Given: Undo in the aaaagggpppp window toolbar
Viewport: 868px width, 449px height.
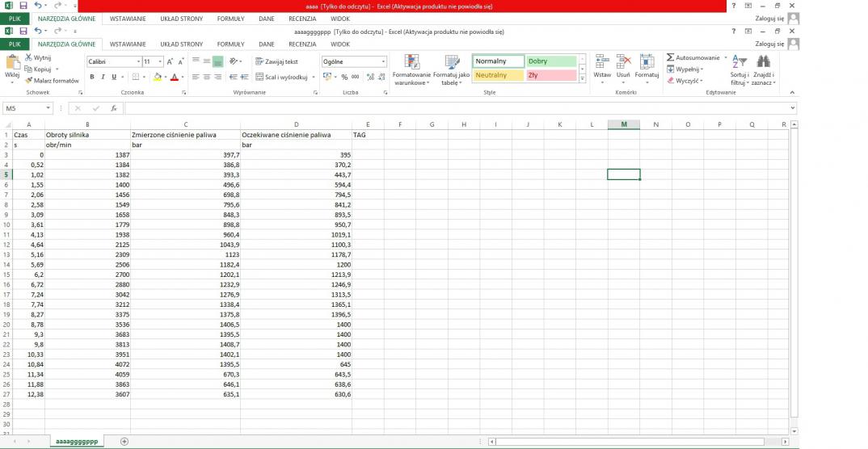Looking at the screenshot, I should tap(37, 31).
